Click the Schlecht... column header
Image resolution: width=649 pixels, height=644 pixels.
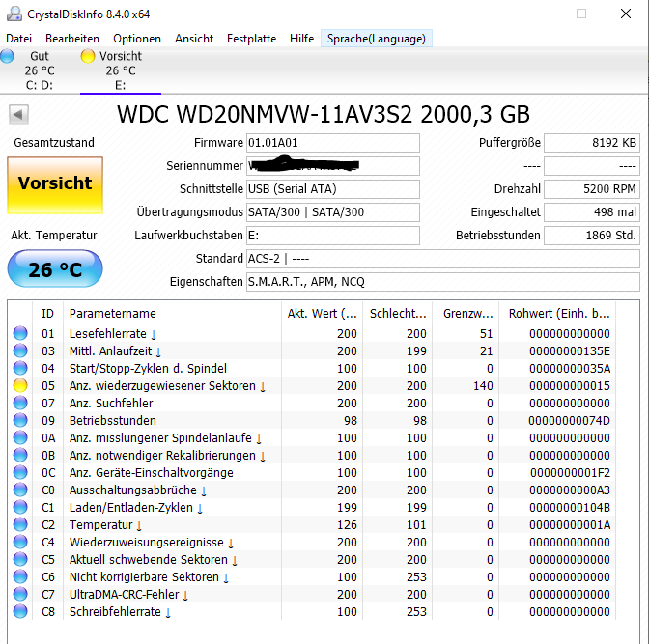[x=398, y=313]
